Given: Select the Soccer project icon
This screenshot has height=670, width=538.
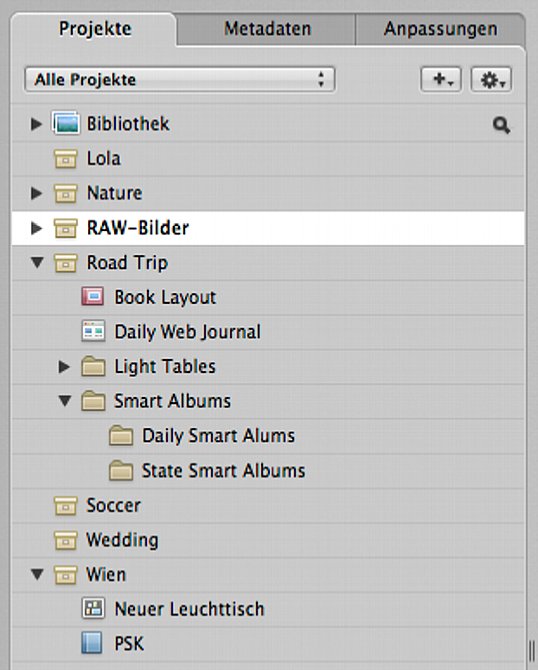Looking at the screenshot, I should (66, 505).
